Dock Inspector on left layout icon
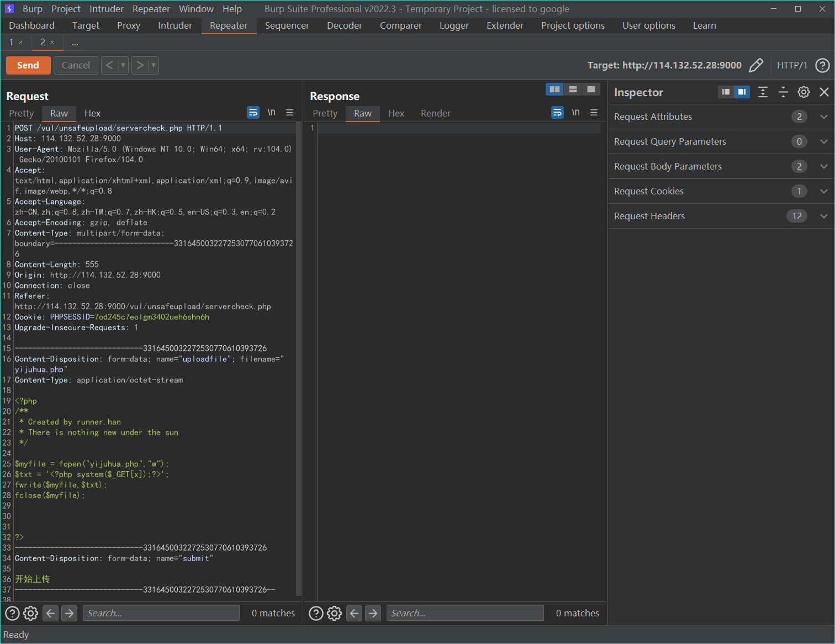The height and width of the screenshot is (644, 835). tap(726, 92)
